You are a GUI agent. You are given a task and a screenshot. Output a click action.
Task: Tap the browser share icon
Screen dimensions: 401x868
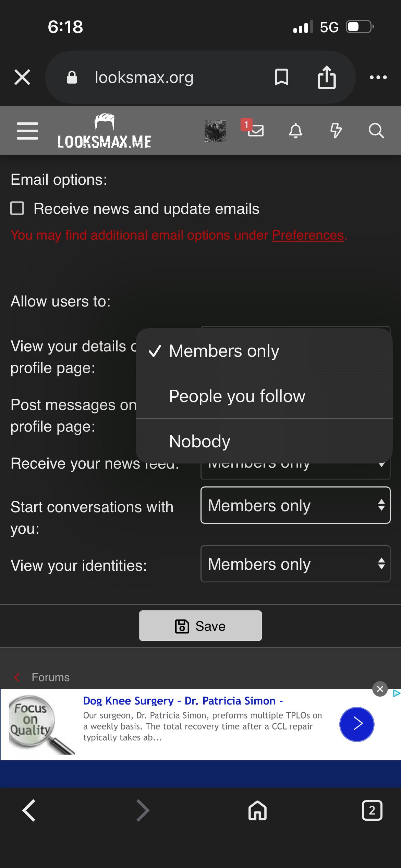326,77
